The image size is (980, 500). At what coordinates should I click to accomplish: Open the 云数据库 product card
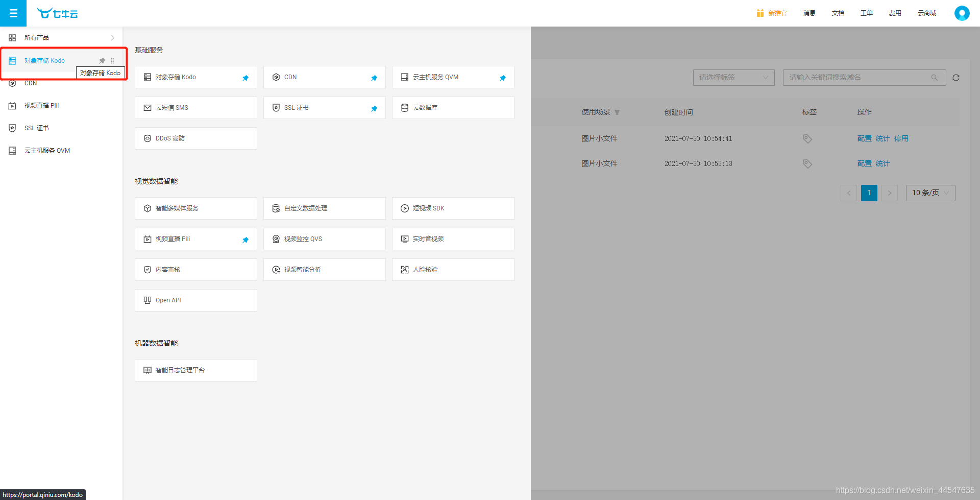point(453,108)
